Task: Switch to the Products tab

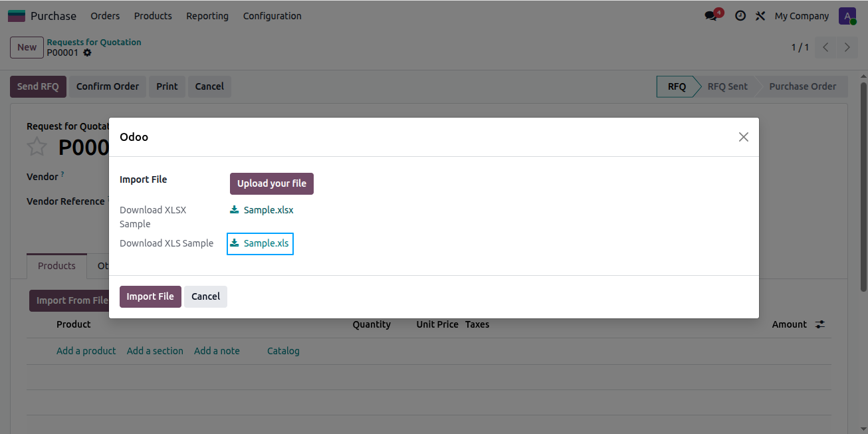Action: (56, 266)
